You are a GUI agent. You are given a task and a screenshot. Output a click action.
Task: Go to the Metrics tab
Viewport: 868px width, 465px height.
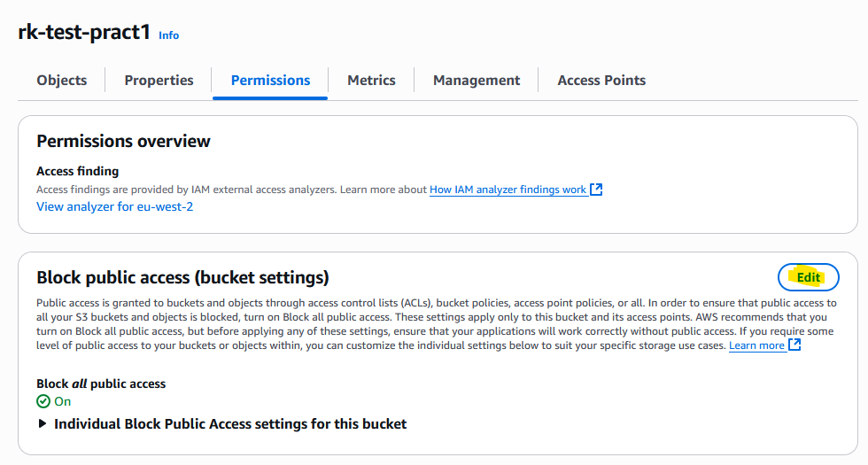point(371,80)
